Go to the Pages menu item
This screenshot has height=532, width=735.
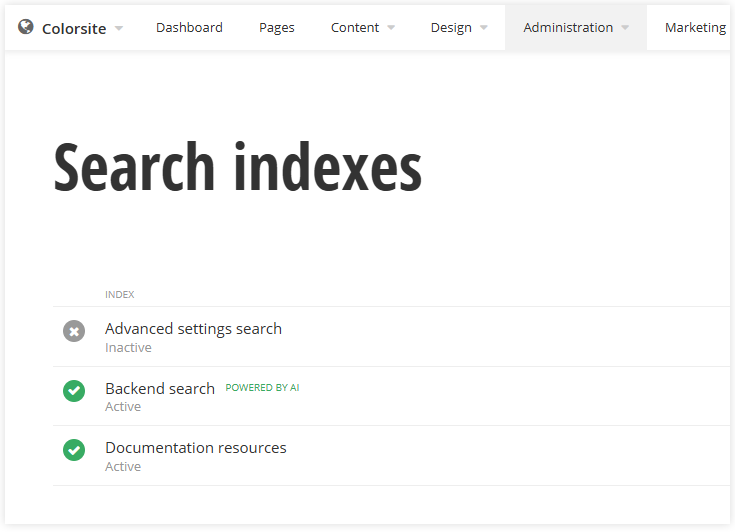276,27
